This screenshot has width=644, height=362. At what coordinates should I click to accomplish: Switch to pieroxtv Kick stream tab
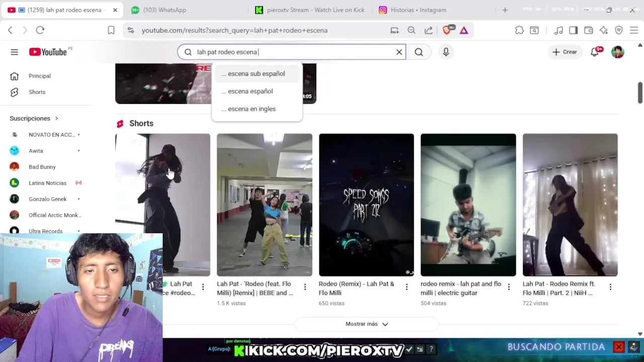point(309,10)
